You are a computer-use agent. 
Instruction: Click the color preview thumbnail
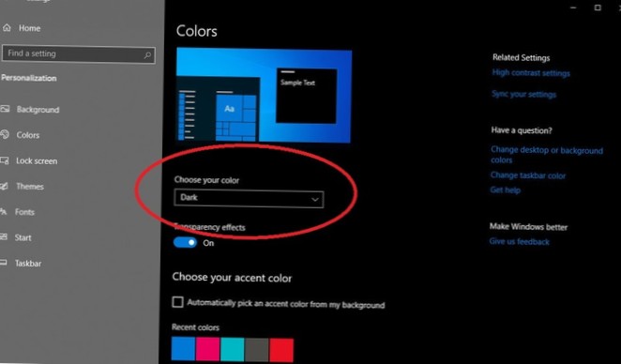point(264,95)
